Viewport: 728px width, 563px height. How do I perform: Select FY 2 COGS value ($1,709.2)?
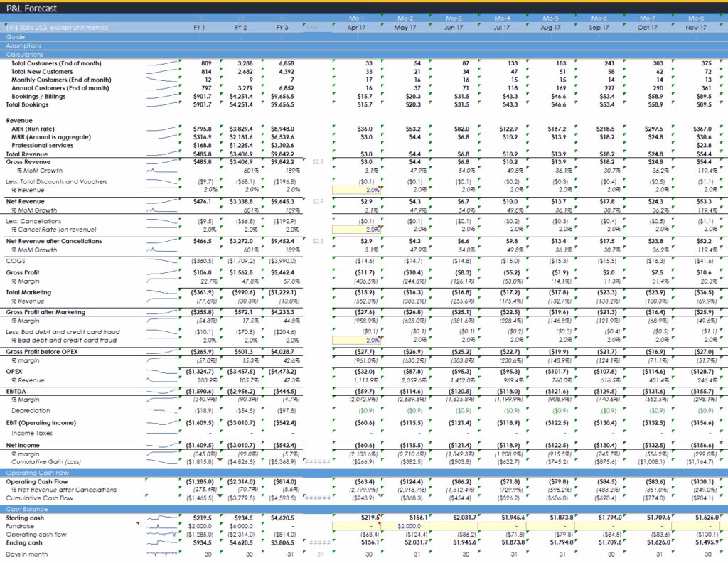point(241,261)
